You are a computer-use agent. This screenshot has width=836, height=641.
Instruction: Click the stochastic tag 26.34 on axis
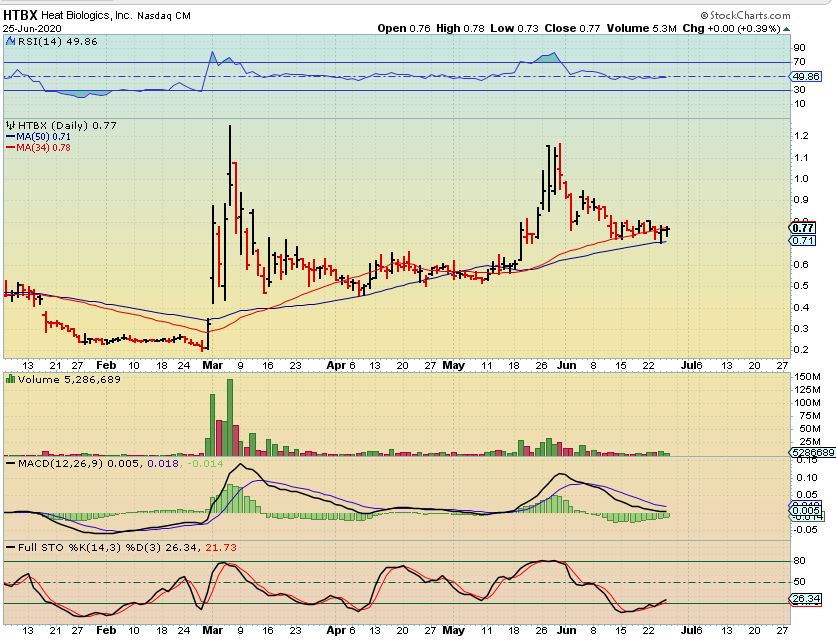pyautogui.click(x=806, y=599)
